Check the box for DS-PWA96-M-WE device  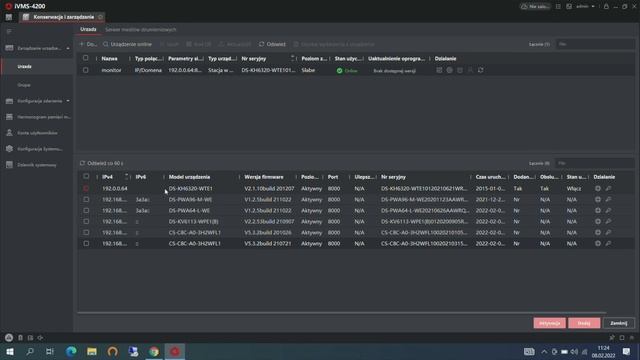click(86, 200)
